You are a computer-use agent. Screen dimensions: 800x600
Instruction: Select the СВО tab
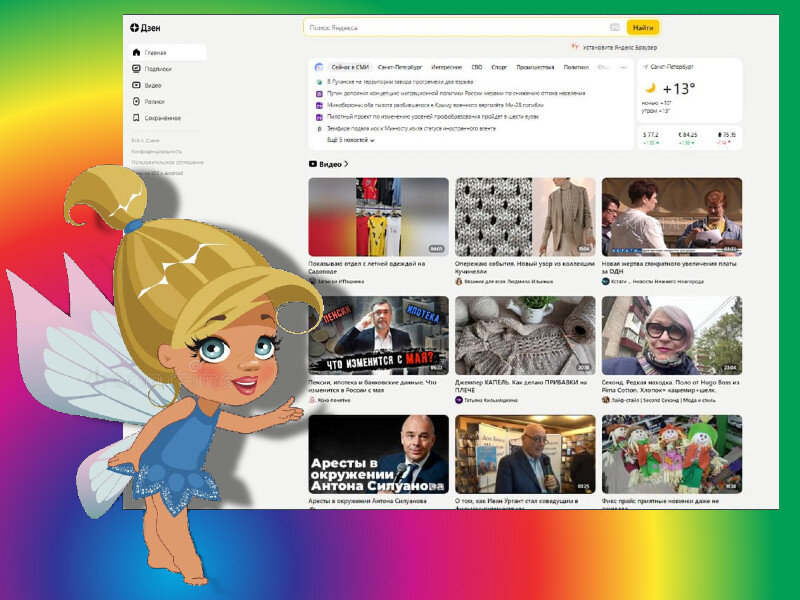point(477,67)
